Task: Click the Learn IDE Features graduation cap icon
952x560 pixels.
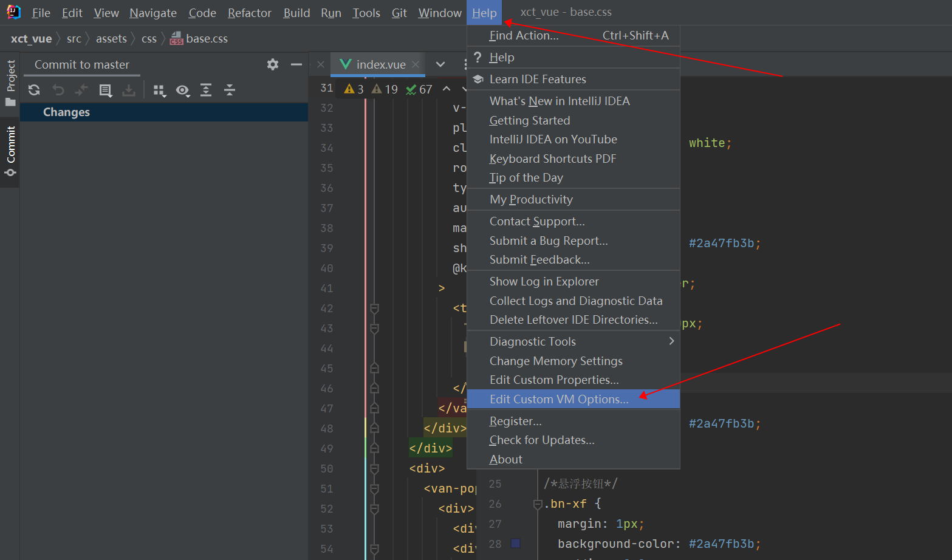Action: [478, 79]
